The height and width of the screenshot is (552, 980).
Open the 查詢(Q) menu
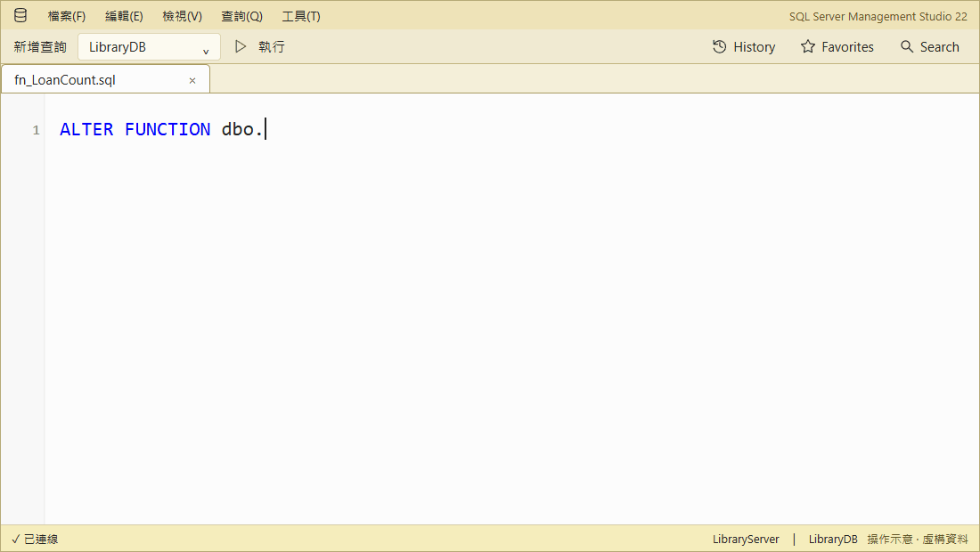point(241,16)
